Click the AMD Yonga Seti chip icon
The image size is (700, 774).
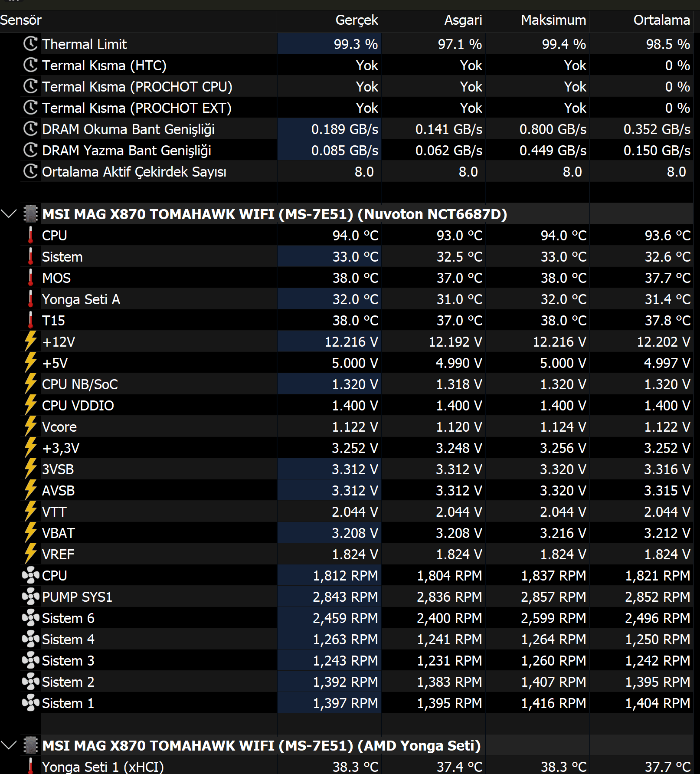click(30, 745)
